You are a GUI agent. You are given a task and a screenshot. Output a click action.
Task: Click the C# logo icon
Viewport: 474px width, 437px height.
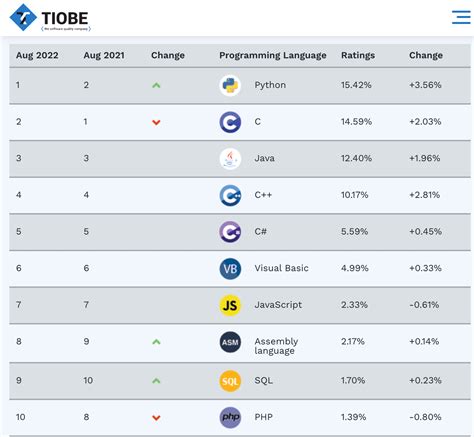pyautogui.click(x=230, y=232)
